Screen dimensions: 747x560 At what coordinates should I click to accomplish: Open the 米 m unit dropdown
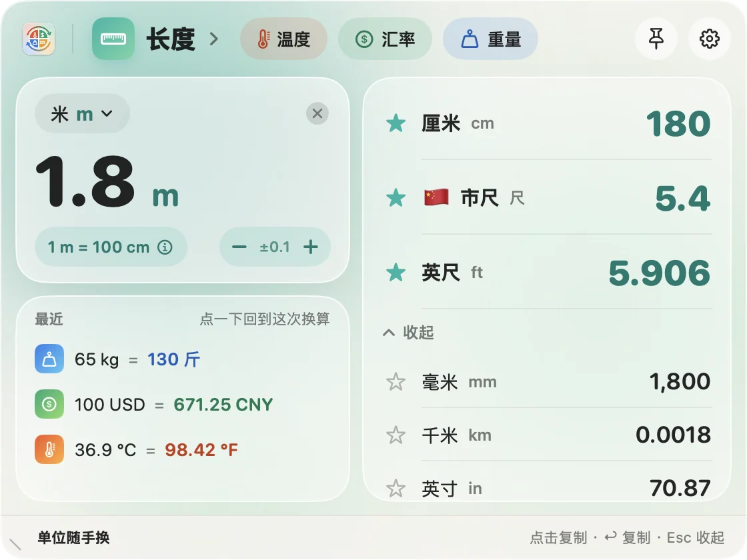point(82,114)
